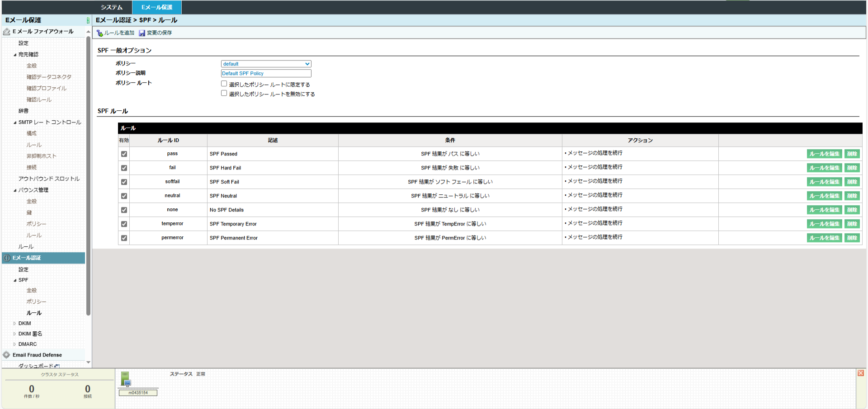Click the Eメール ファイアウォール section icon

coord(7,32)
